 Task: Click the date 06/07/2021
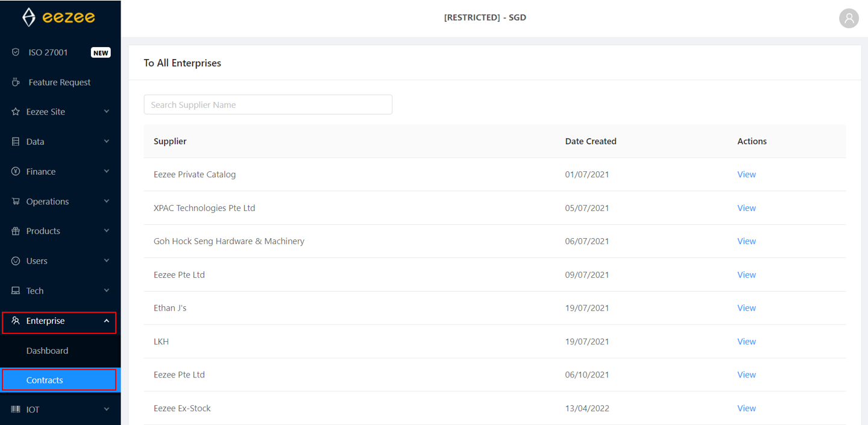tap(587, 241)
